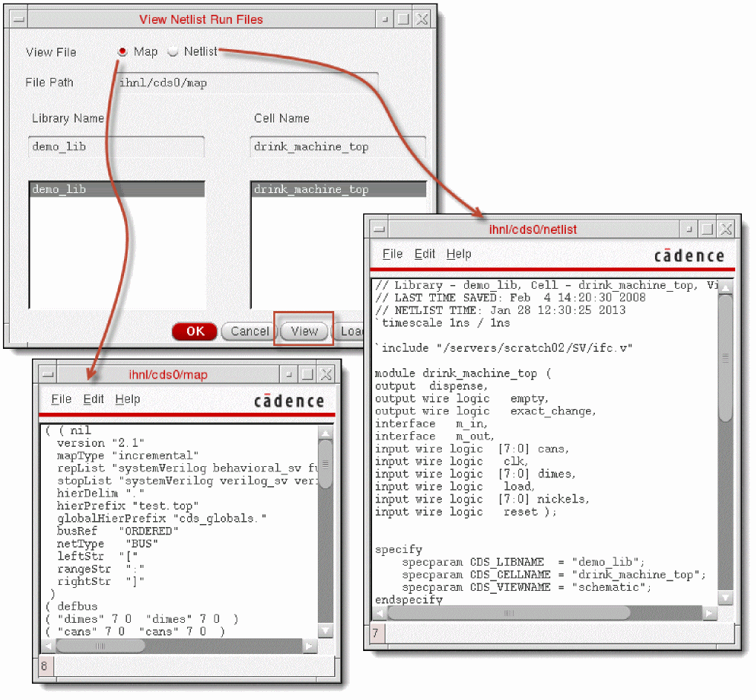Viewport: 756px width, 700px height.
Task: Open File menu in ihnl/cds0/map window
Action: 61,399
